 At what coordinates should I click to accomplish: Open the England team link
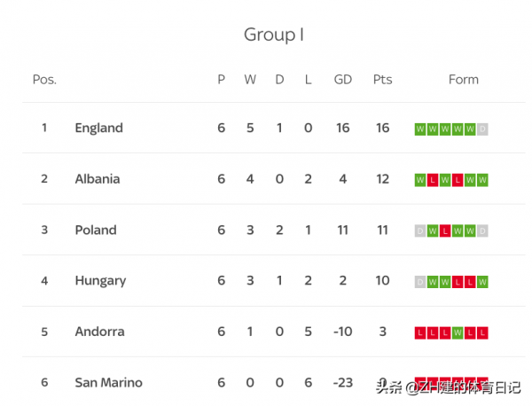pos(98,128)
